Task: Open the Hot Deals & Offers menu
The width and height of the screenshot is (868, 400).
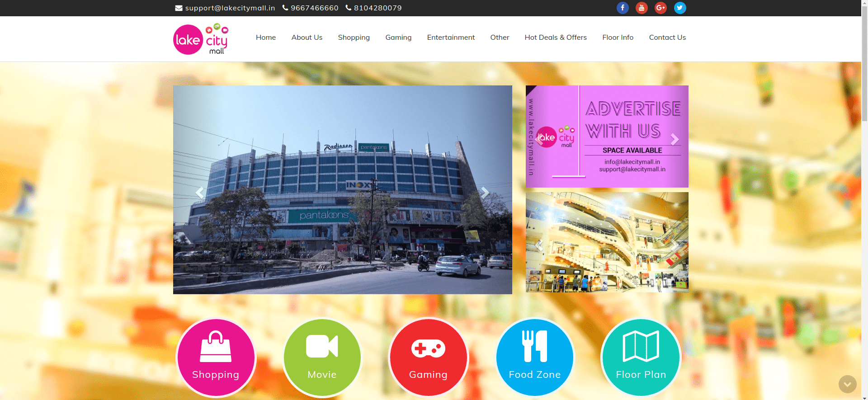Action: tap(555, 38)
